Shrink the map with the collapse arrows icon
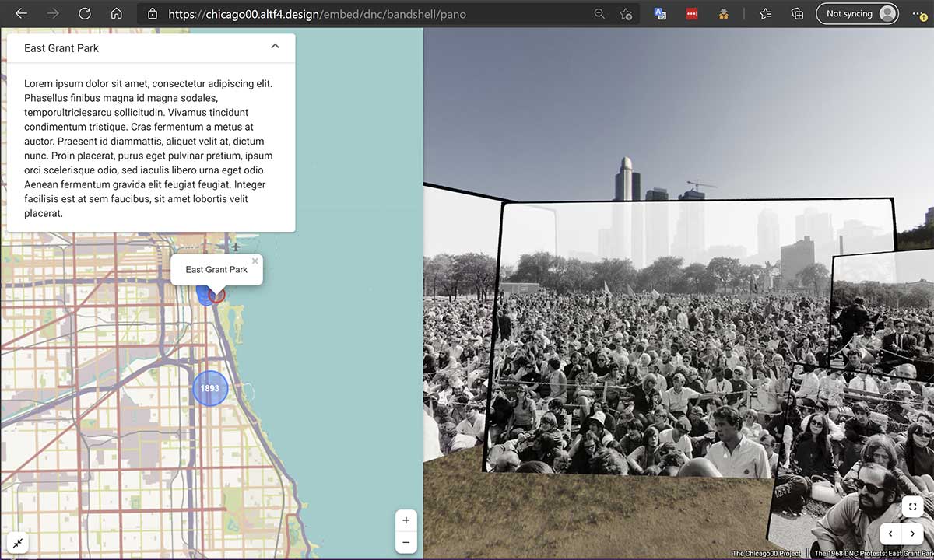 coord(16,543)
